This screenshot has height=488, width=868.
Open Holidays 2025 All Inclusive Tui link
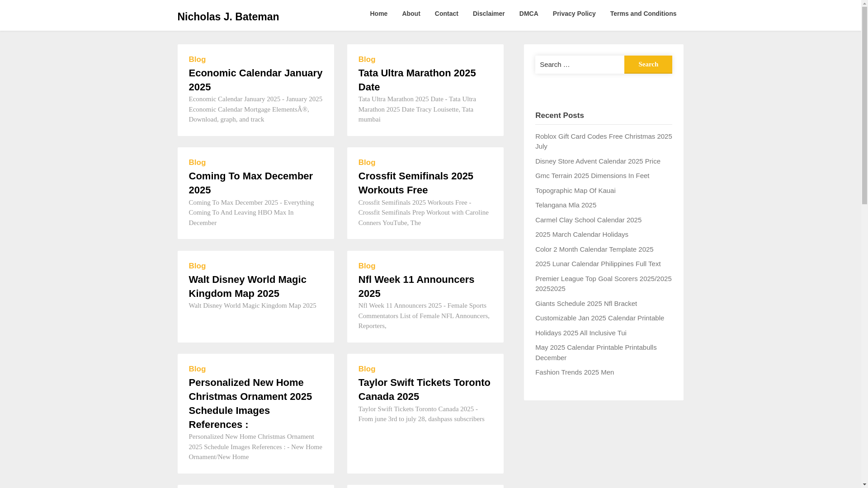[x=580, y=333]
